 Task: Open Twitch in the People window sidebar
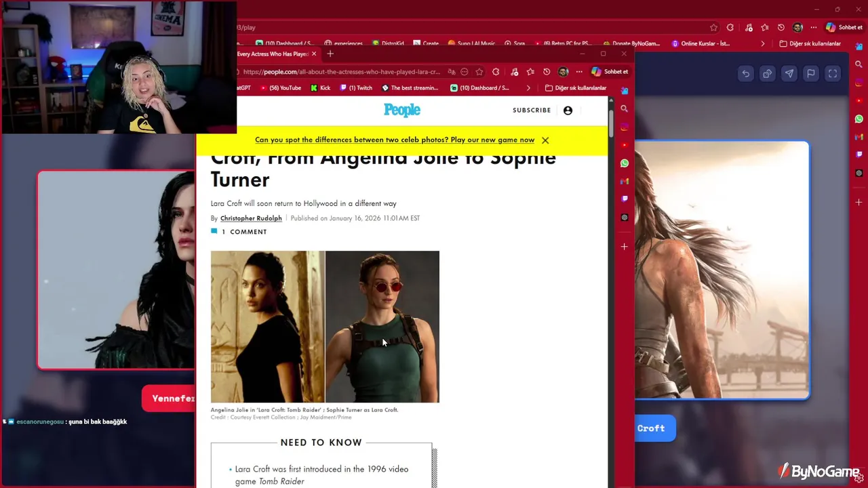[625, 199]
